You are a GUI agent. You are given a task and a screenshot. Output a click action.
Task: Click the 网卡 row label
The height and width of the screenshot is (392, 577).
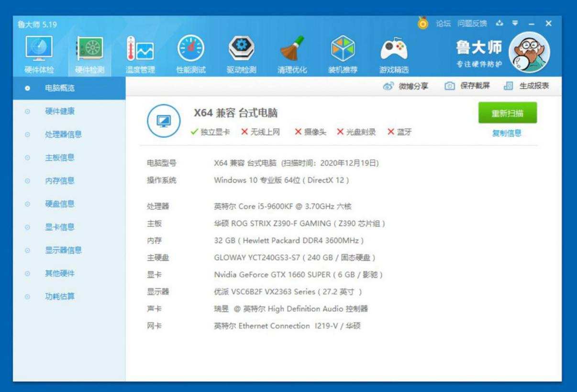[x=154, y=326]
